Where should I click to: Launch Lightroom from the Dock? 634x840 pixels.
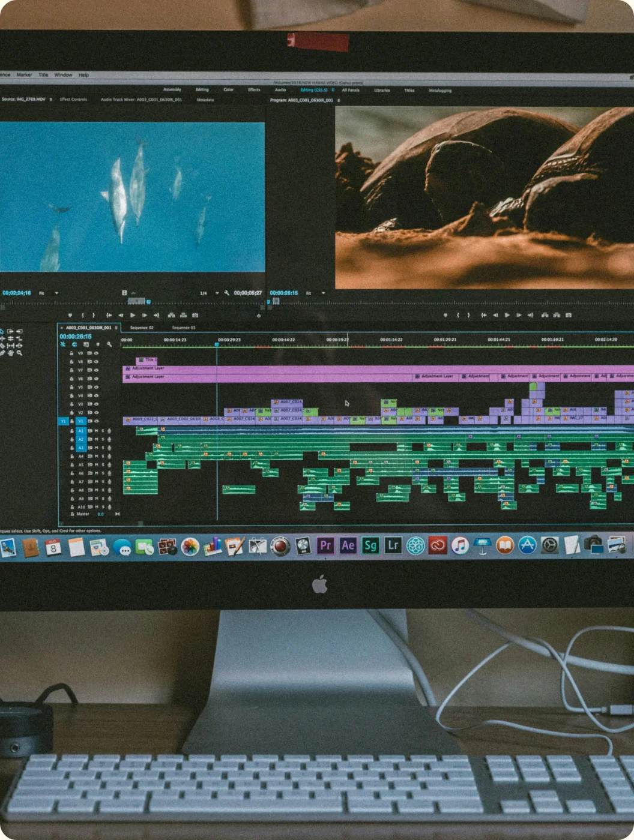(393, 545)
